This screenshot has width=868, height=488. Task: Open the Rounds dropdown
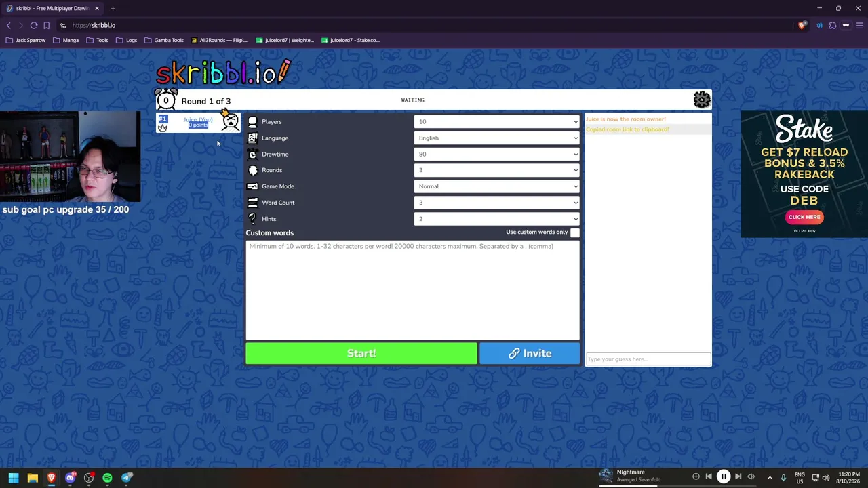tap(497, 170)
